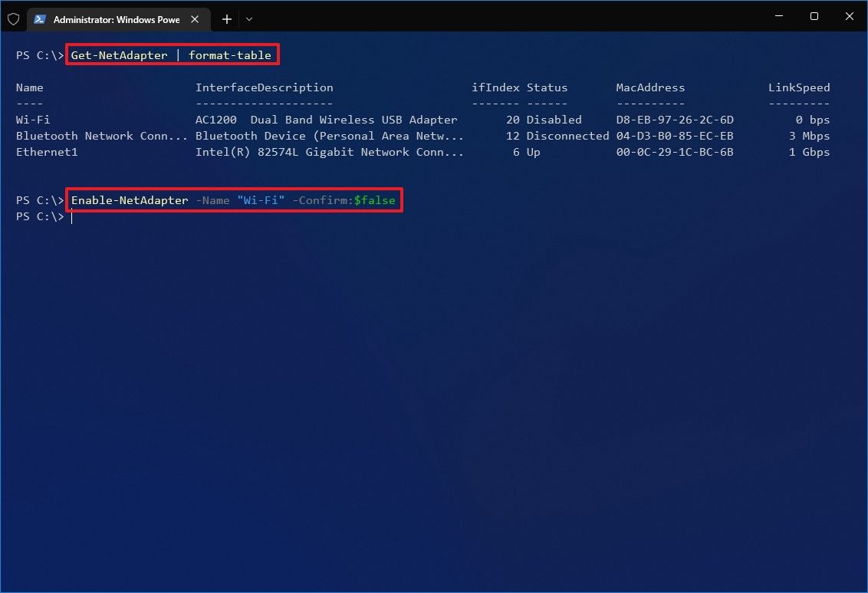The image size is (868, 593).
Task: Close the PowerShell tab with its X button
Action: tap(194, 19)
